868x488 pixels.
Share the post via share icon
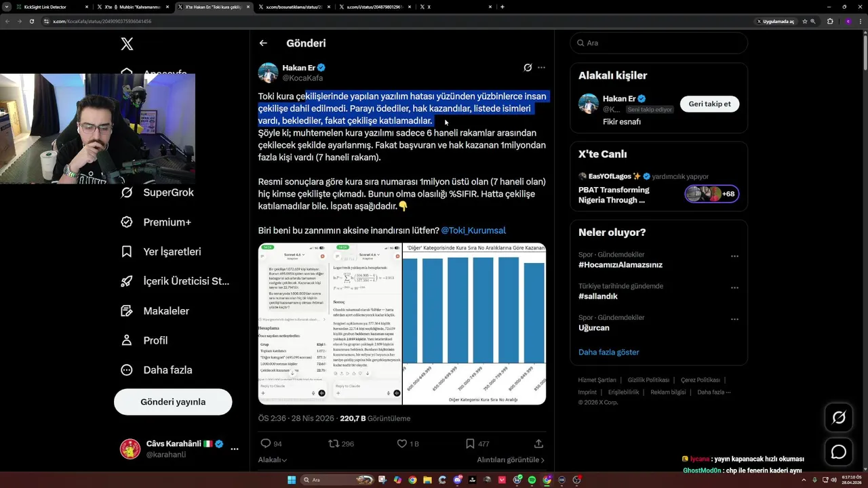tap(538, 444)
